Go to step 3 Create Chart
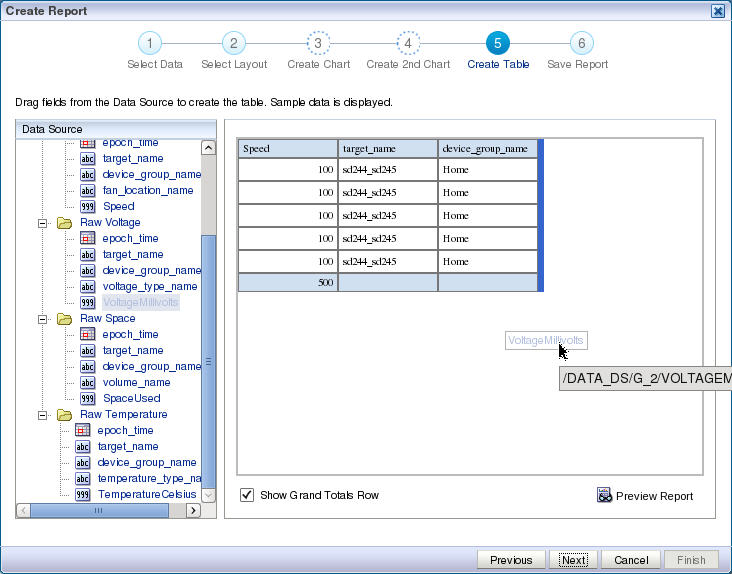 point(318,43)
